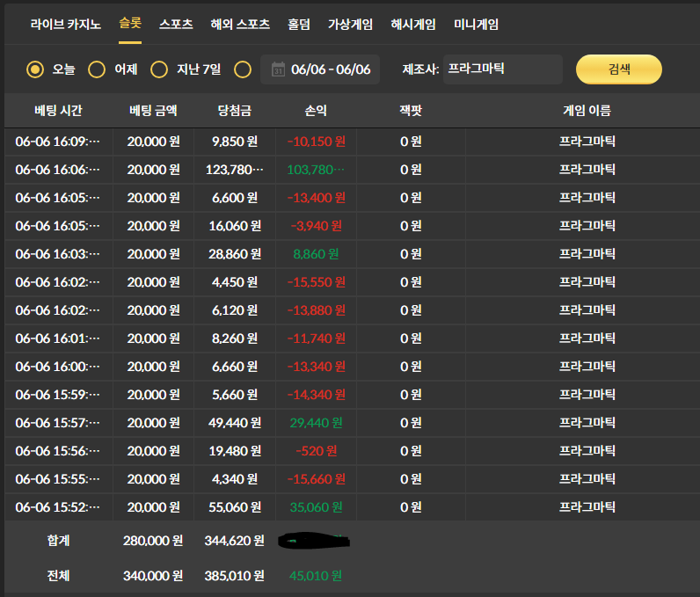Image resolution: width=700 pixels, height=597 pixels.
Task: Click the calendar icon in the date field
Action: (x=278, y=69)
